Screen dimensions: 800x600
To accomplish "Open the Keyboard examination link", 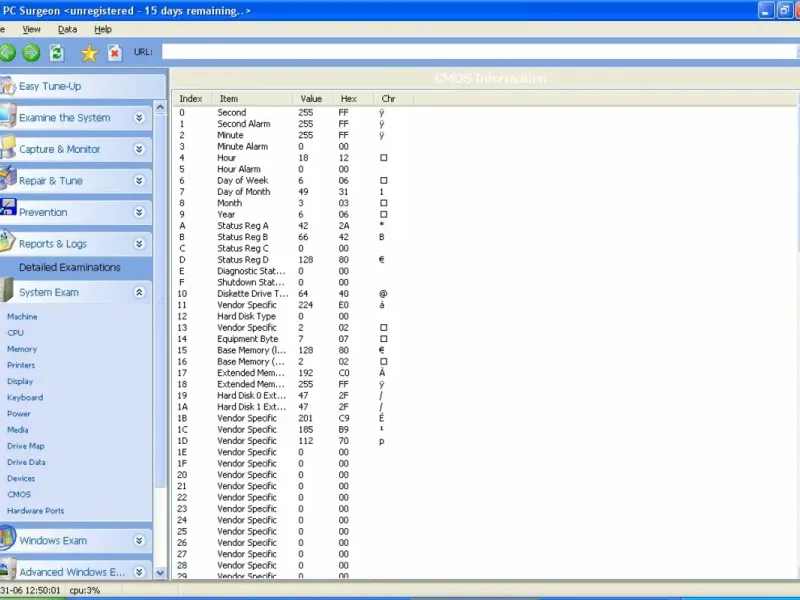I will pos(25,397).
